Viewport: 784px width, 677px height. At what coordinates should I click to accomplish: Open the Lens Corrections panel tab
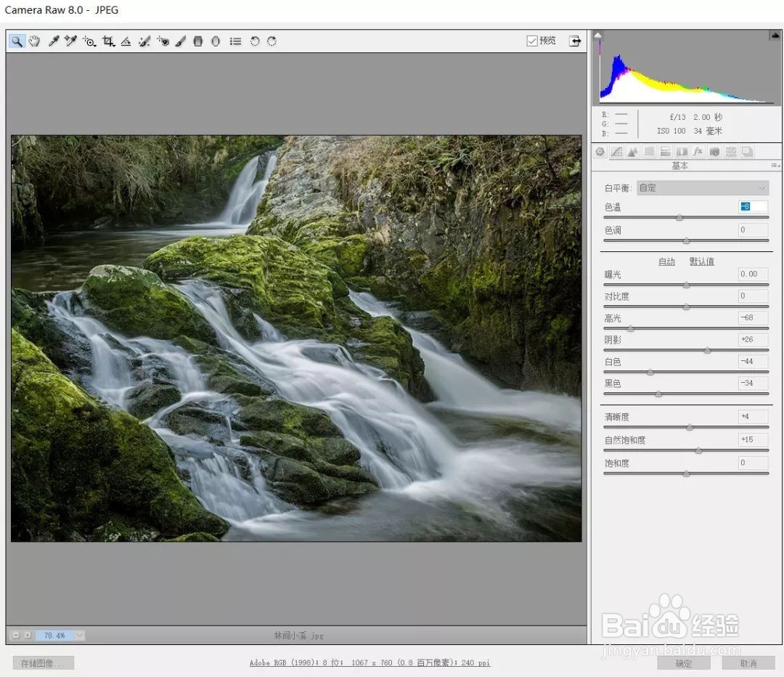[682, 152]
